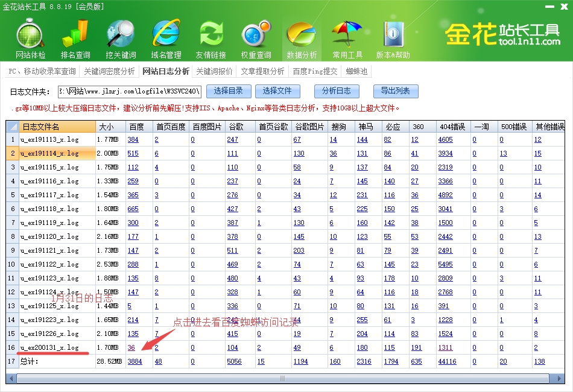Viewport: 573px width, 392px height.
Task: Open the 蜘蛛池 tab
Action: pos(356,71)
